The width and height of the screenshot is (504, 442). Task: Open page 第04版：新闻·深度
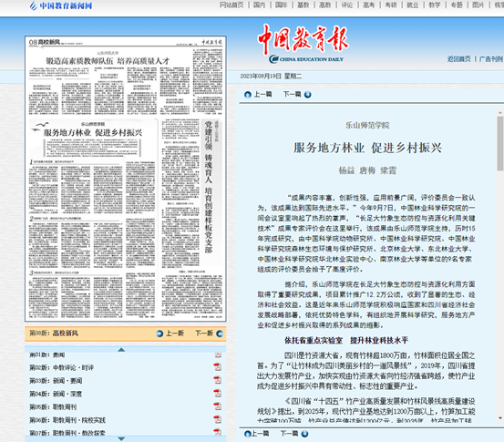click(56, 394)
